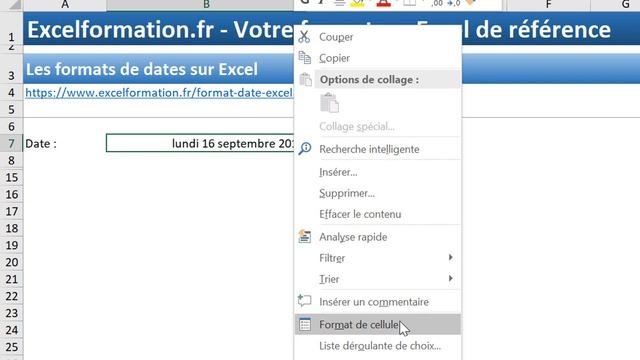The width and height of the screenshot is (640, 360).
Task: Select column F header
Action: coord(548,4)
